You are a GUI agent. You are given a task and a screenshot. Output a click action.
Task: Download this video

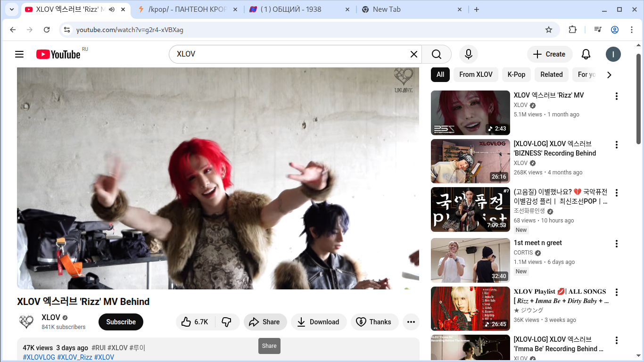[319, 322]
